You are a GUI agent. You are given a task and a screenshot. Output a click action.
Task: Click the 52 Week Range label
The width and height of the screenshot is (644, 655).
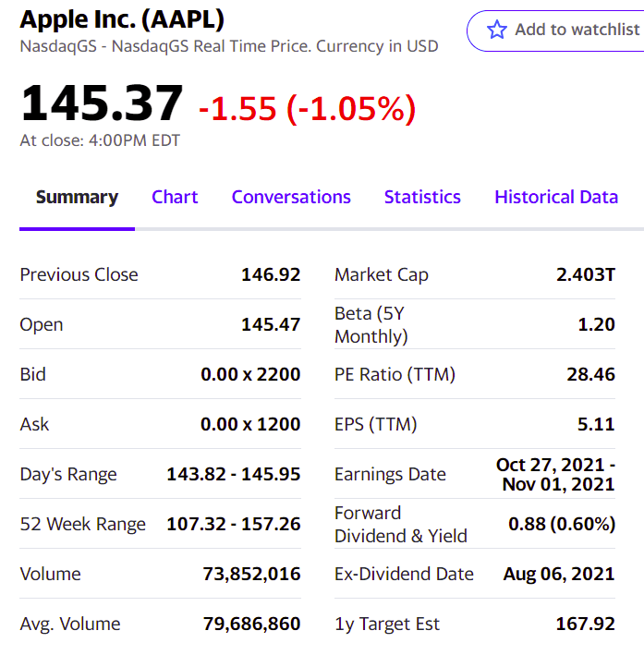pos(83,524)
